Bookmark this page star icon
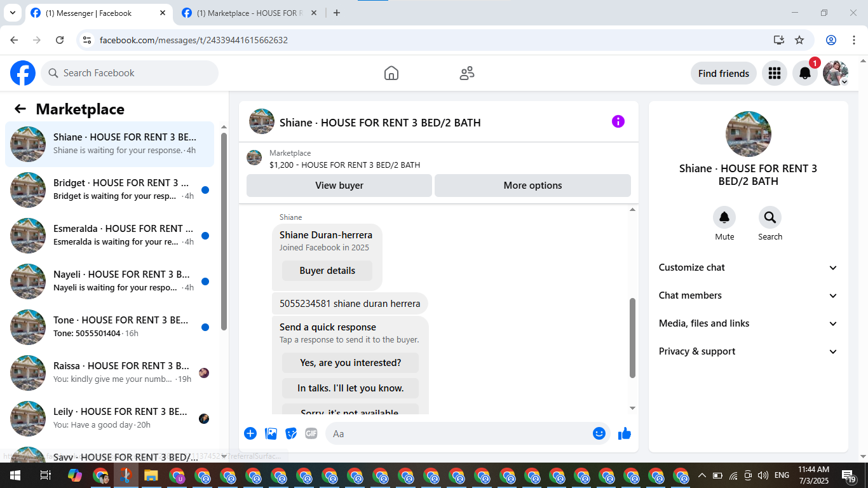This screenshot has width=868, height=488. coord(799,40)
